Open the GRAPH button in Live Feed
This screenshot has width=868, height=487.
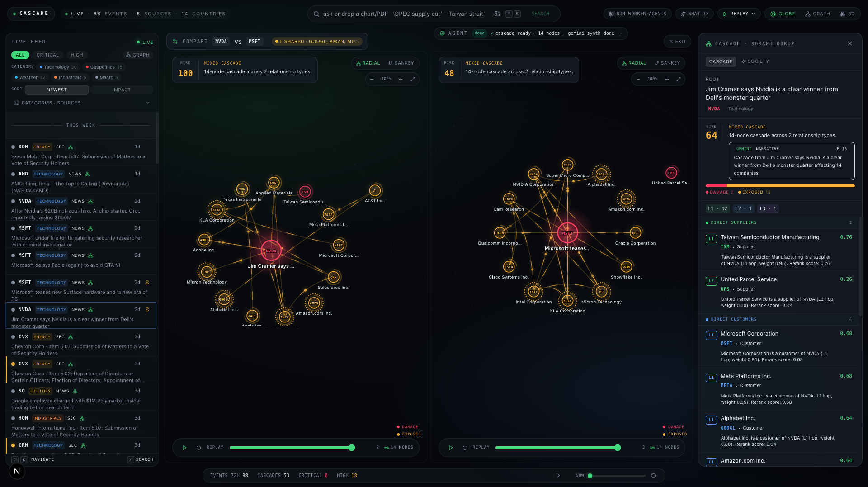(138, 55)
